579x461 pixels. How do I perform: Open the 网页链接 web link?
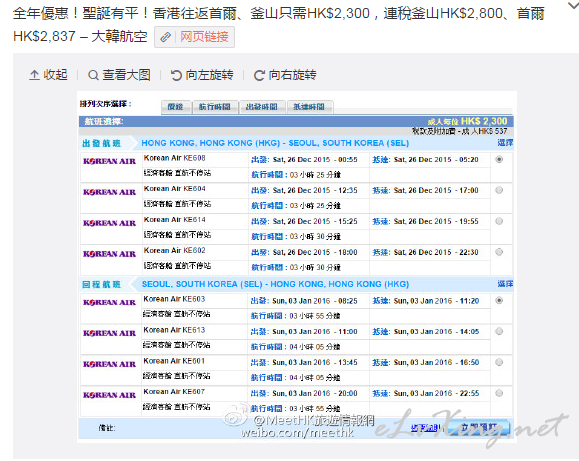click(194, 37)
